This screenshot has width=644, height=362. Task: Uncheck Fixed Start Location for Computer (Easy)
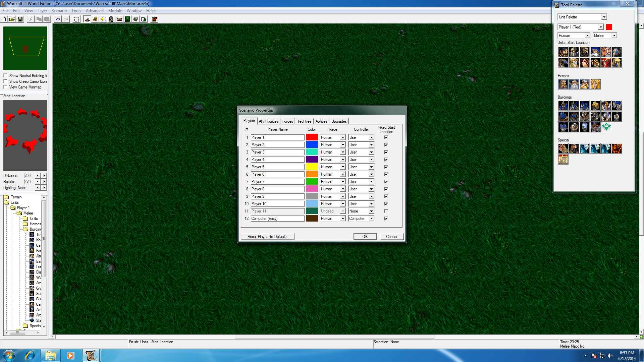tap(386, 219)
